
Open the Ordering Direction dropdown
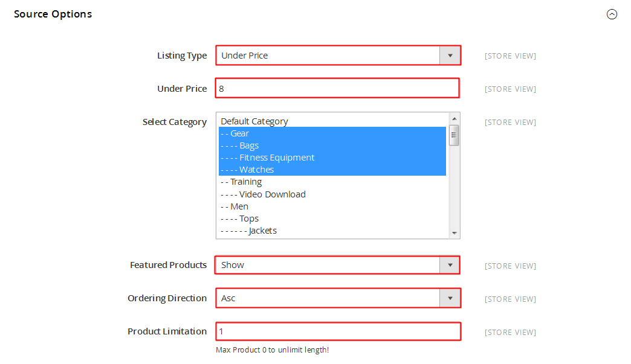(338, 298)
